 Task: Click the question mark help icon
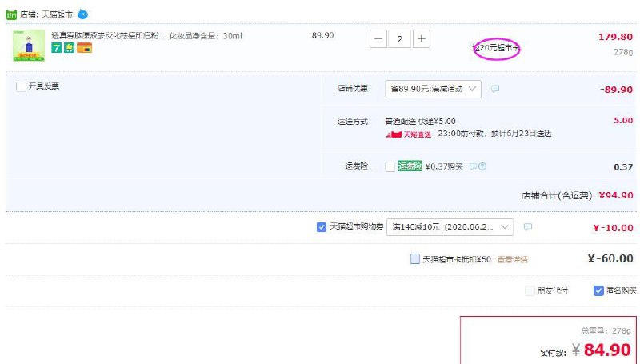tap(482, 166)
